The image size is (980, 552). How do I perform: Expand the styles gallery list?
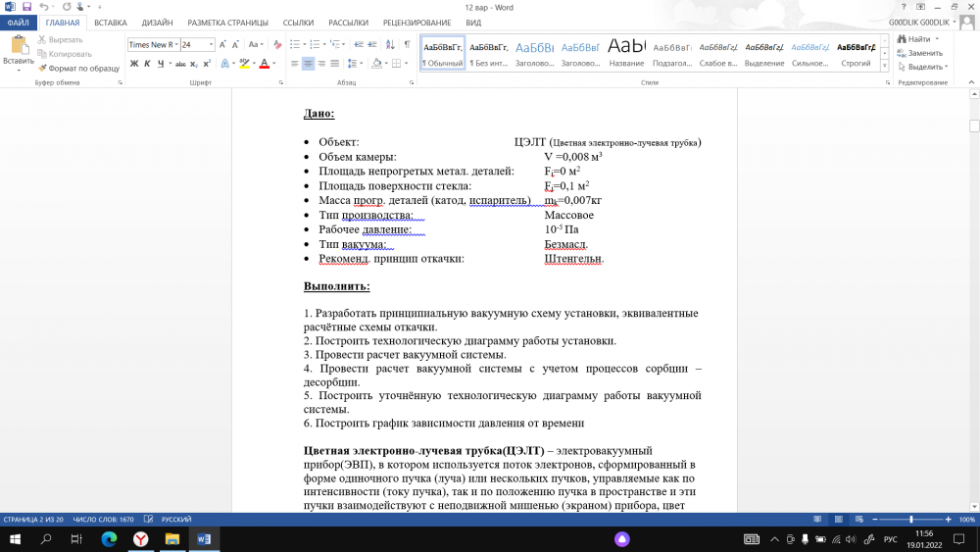(885, 67)
